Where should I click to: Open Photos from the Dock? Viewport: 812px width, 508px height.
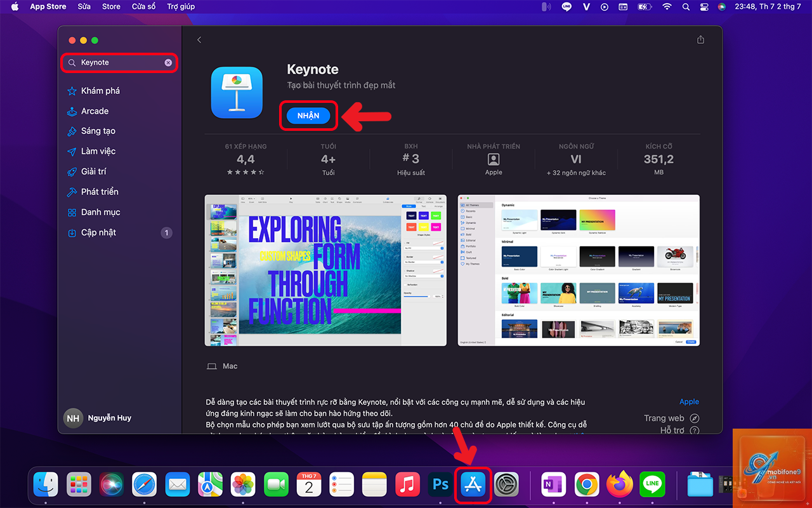pyautogui.click(x=243, y=485)
